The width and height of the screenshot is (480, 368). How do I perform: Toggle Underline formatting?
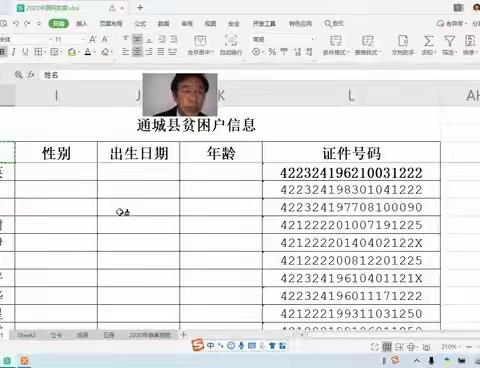coord(25,52)
